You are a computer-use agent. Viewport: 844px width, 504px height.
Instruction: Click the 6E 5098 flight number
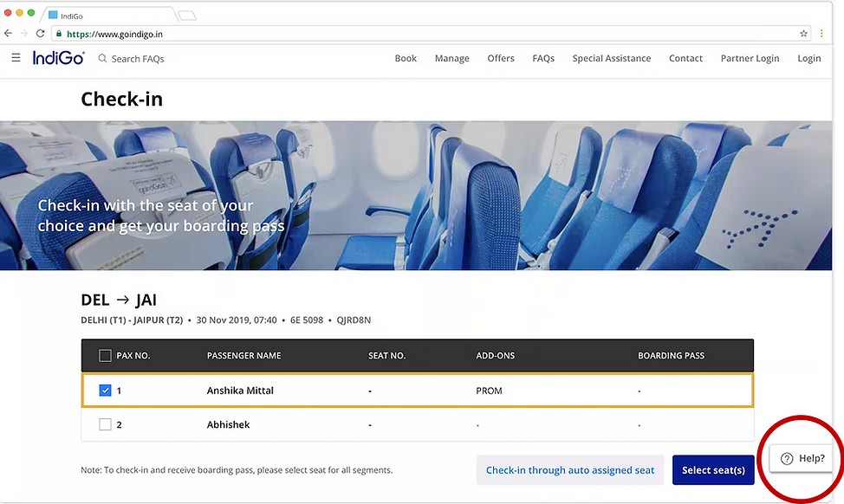(307, 320)
